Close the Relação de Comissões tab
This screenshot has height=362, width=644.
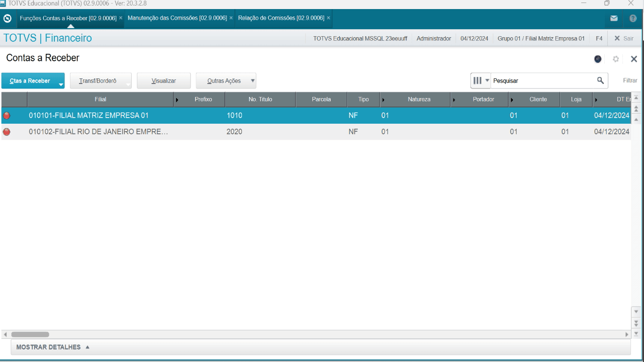[329, 18]
